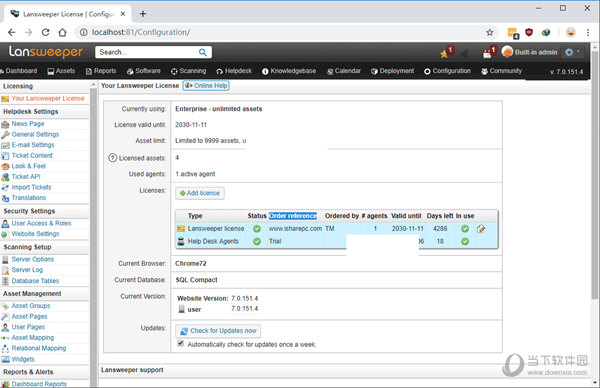Click Check for Updates now
This screenshot has width=600, height=388.
tap(218, 331)
